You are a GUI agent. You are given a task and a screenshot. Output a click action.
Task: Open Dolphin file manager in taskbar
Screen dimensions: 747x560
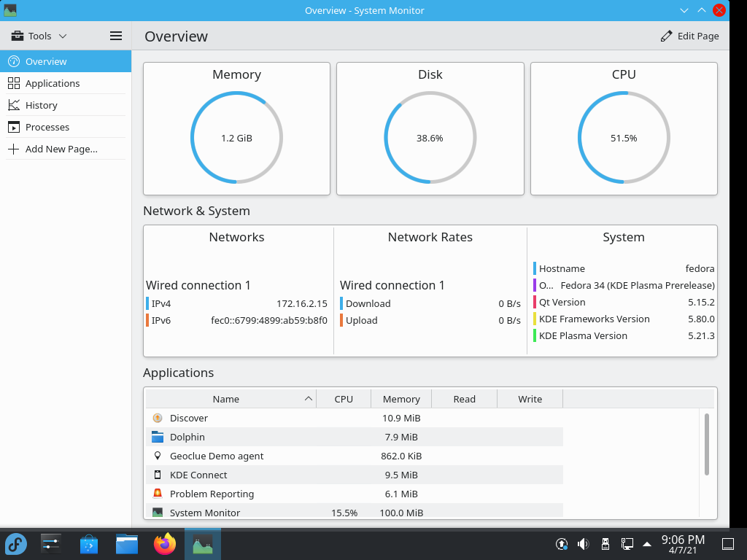[127, 544]
